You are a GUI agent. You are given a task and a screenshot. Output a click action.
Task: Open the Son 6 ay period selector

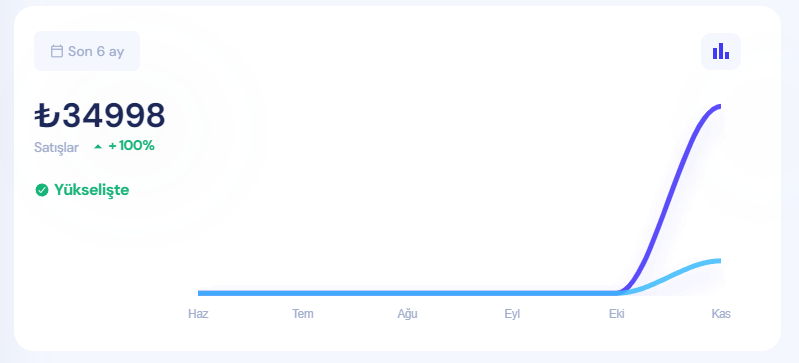(87, 51)
